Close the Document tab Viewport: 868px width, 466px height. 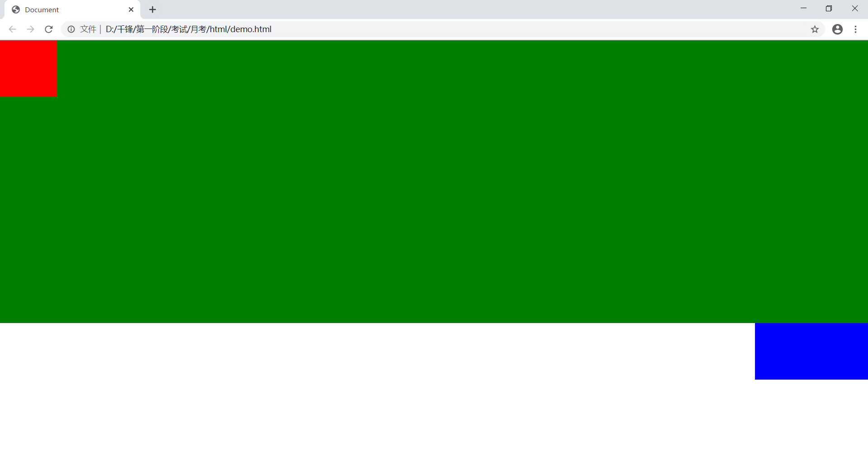pyautogui.click(x=131, y=10)
